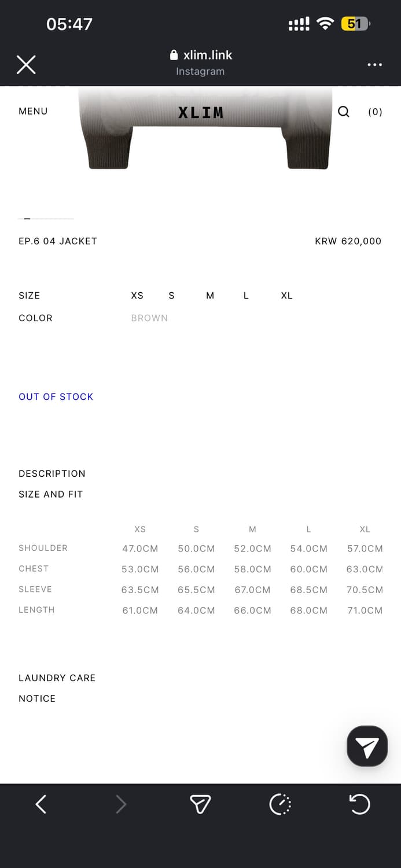Select size XL

(x=286, y=296)
